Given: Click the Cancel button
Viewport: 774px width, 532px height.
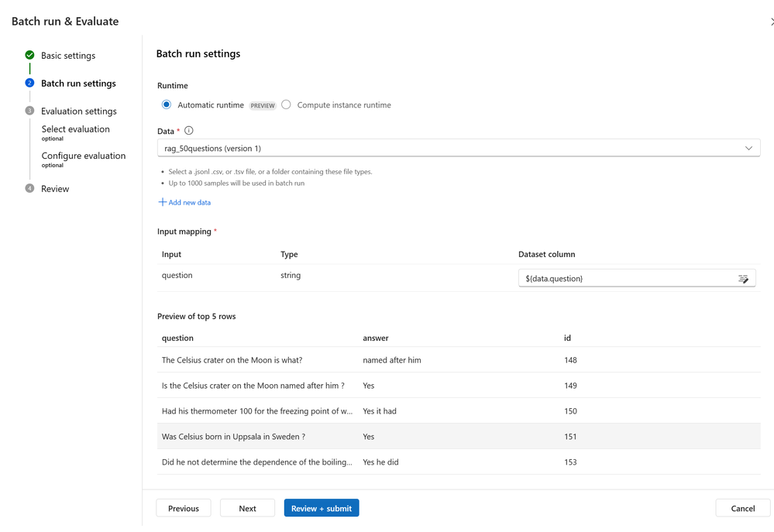Looking at the screenshot, I should (742, 508).
